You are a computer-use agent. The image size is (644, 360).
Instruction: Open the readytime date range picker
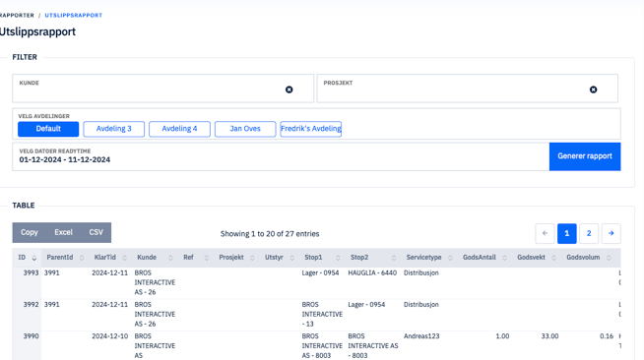click(x=281, y=156)
